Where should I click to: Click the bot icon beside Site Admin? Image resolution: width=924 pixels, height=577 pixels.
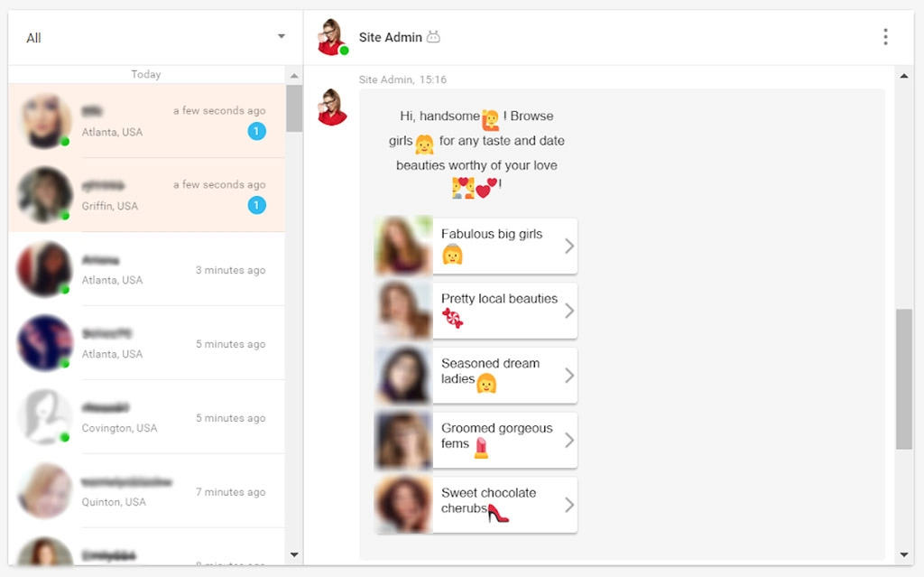pos(433,37)
